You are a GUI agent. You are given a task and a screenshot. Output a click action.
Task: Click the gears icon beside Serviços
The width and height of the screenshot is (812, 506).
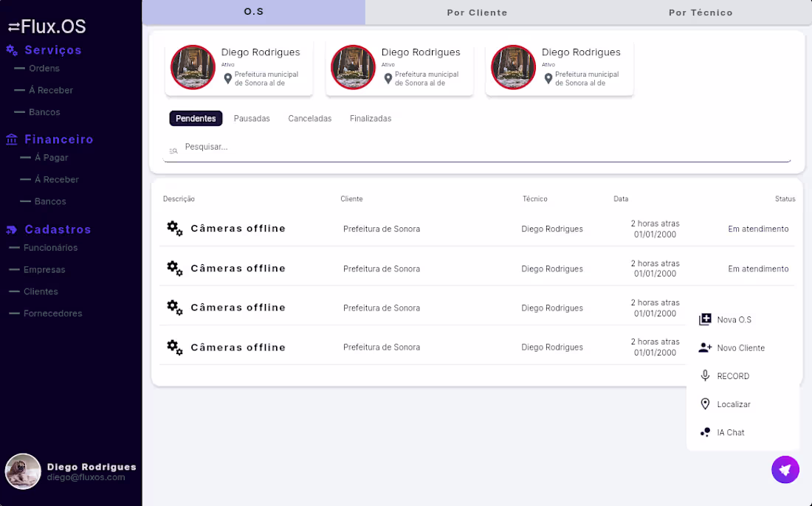point(13,49)
